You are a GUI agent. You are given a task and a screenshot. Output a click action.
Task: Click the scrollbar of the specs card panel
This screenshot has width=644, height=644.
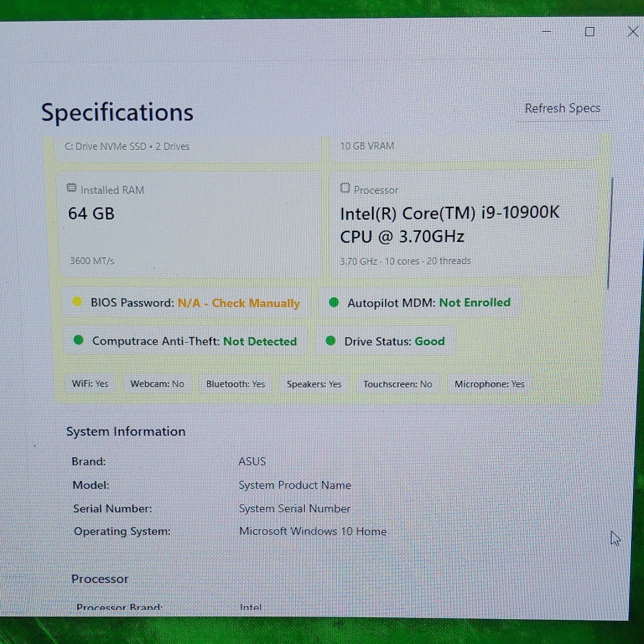coord(610,234)
